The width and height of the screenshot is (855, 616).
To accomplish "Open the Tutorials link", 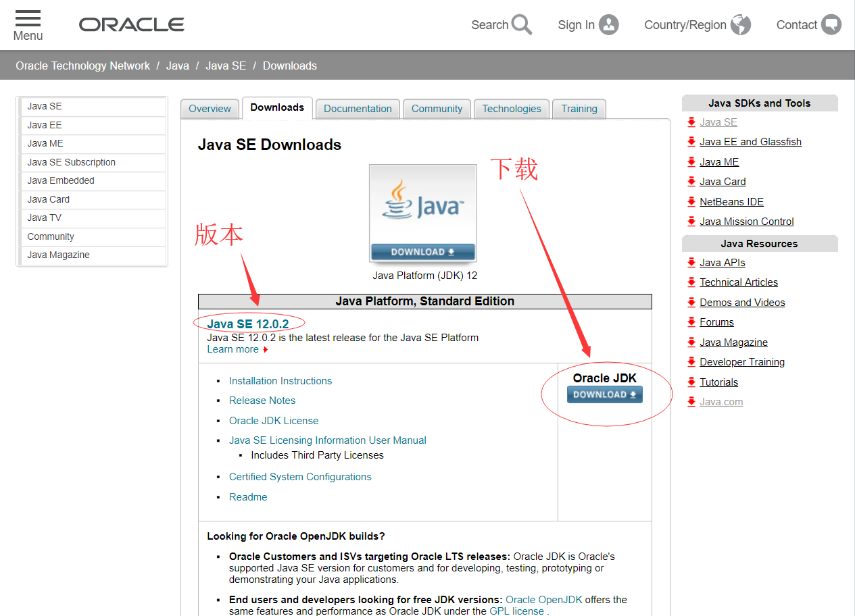I will (718, 382).
